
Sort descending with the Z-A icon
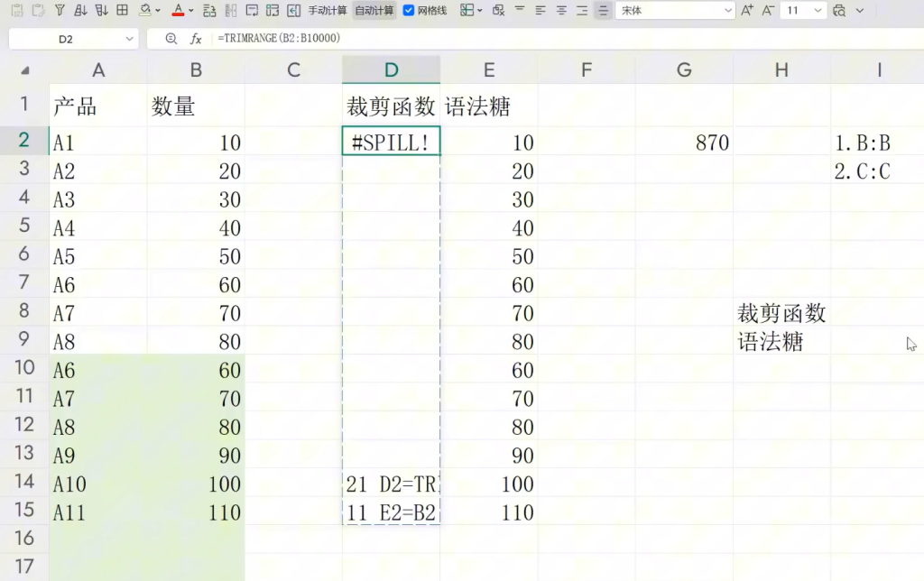tap(101, 10)
